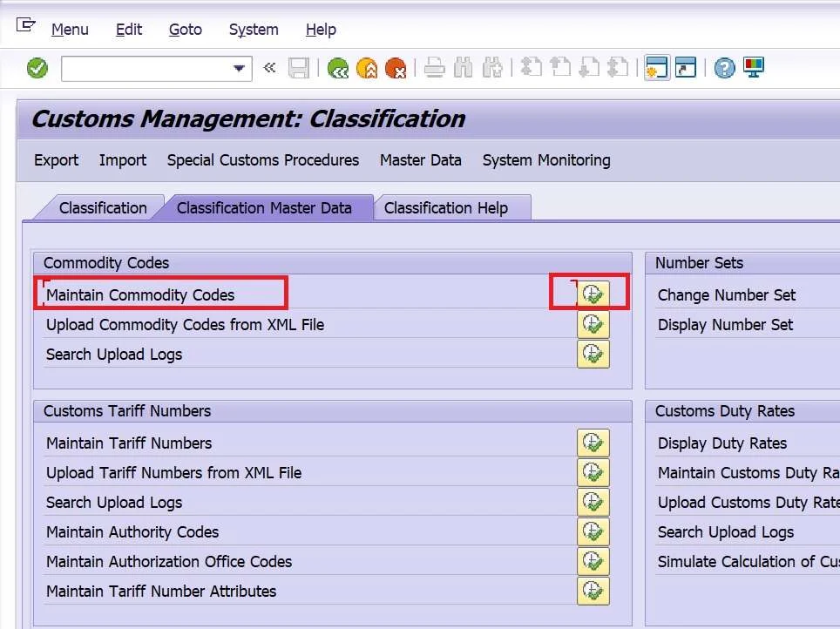Select the Import area
The width and height of the screenshot is (840, 629).
(123, 160)
